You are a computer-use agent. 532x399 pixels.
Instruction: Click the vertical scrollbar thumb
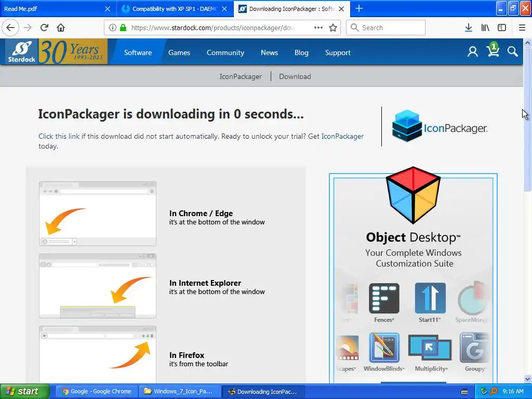(528, 119)
